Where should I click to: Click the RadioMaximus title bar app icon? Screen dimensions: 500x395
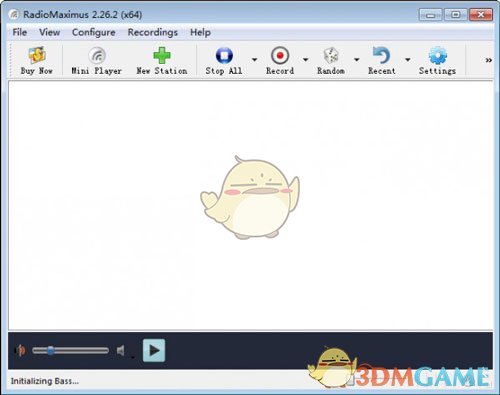pos(14,15)
